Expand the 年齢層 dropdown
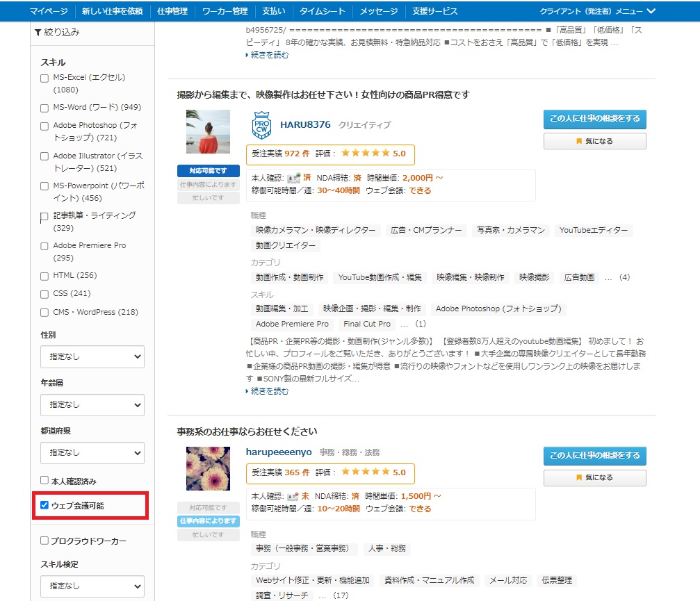The width and height of the screenshot is (700, 601). [x=92, y=404]
